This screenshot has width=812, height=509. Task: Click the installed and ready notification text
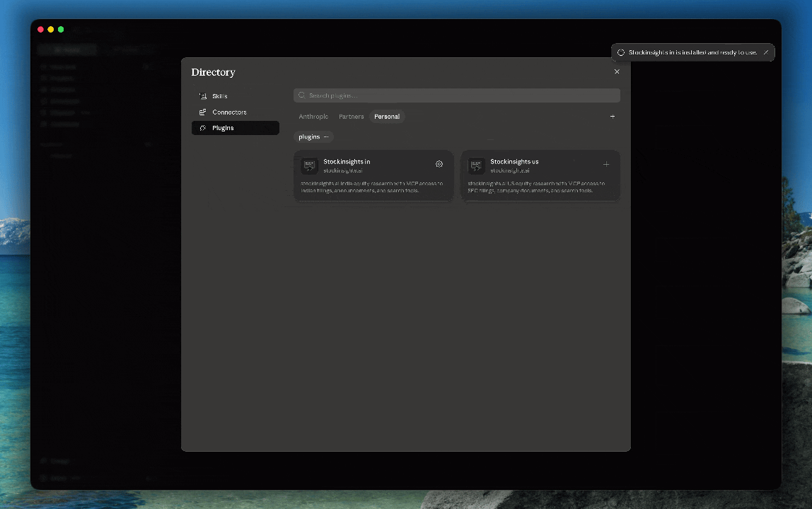693,52
